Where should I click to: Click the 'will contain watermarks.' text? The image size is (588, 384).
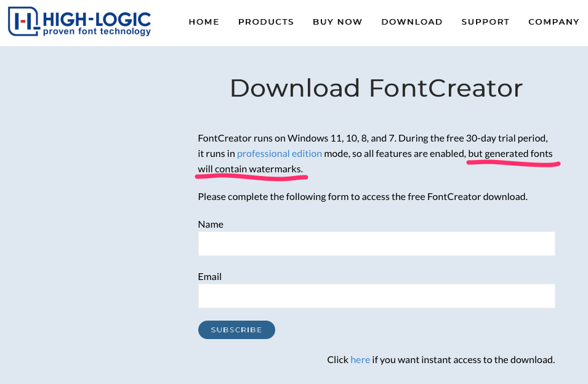coord(250,169)
